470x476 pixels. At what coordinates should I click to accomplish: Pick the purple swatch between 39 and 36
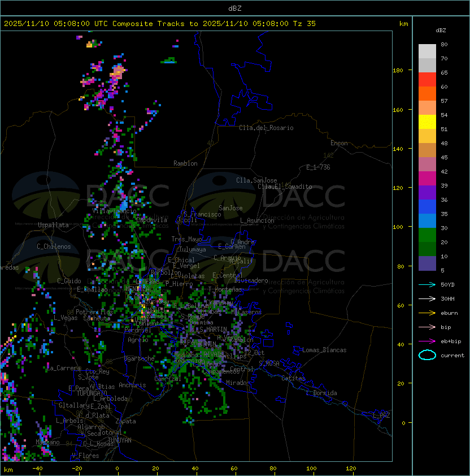[427, 192]
